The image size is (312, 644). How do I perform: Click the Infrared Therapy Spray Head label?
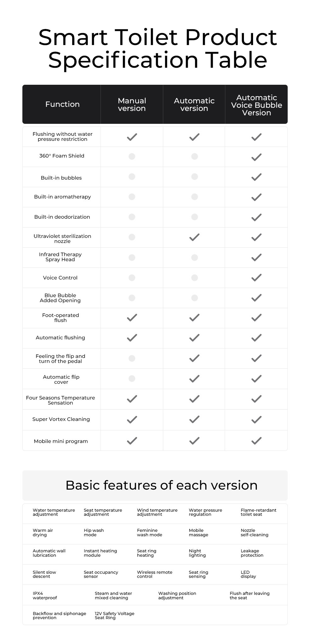click(x=60, y=257)
